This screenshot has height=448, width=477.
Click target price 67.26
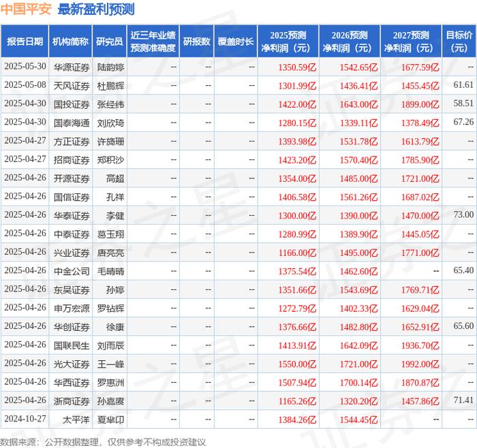click(463, 122)
